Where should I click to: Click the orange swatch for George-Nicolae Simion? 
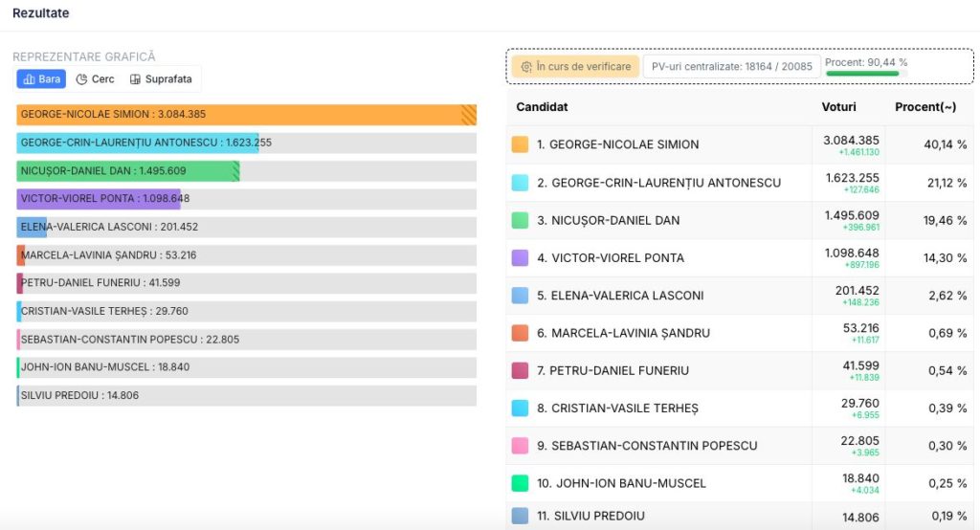point(520,144)
